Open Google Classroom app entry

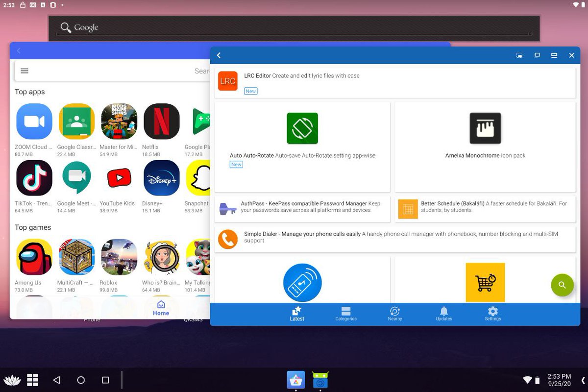click(x=76, y=130)
